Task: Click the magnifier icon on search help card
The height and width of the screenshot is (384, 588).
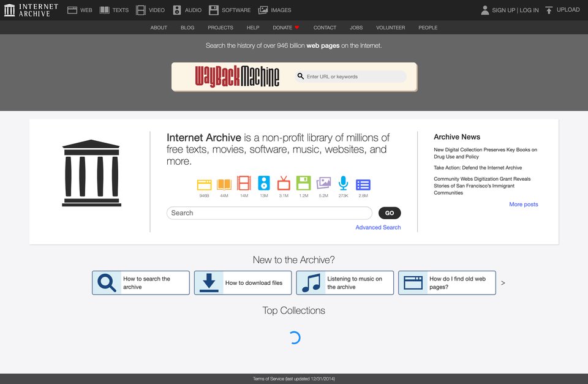Action: [x=107, y=283]
